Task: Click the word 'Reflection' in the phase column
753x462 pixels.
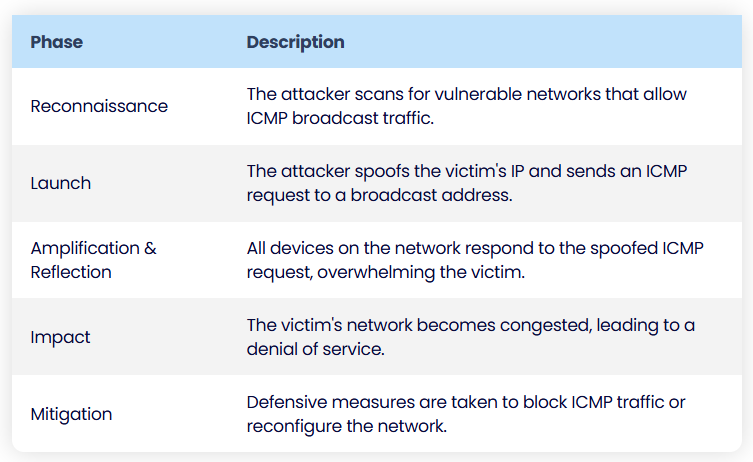Action: pyautogui.click(x=71, y=272)
